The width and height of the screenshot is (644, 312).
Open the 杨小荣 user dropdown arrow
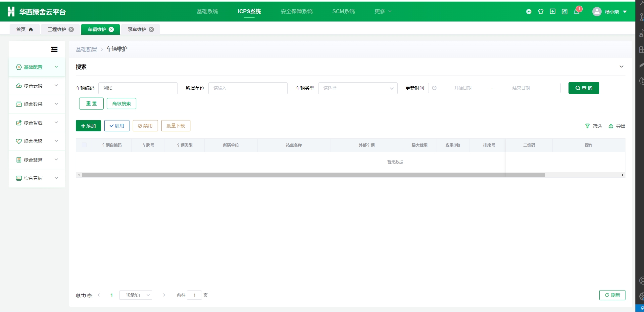pyautogui.click(x=625, y=12)
